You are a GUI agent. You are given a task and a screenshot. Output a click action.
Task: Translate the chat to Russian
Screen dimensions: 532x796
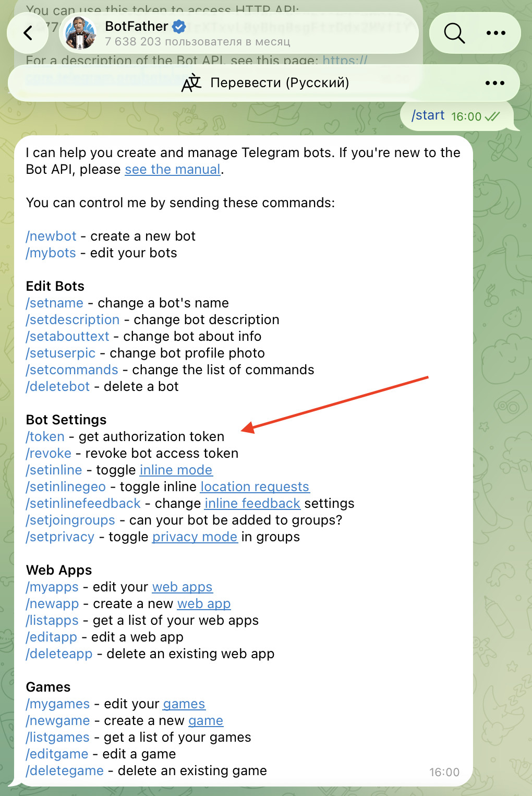coord(280,82)
